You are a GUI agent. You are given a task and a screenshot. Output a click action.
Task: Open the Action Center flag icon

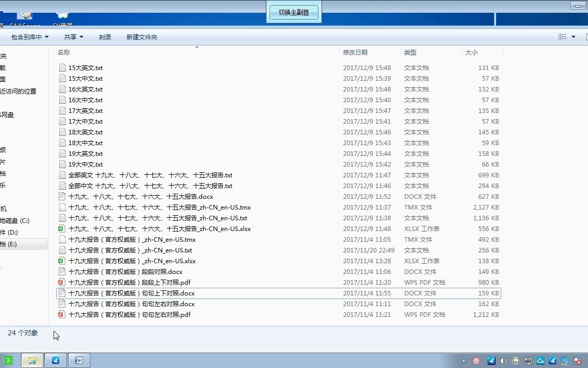(x=577, y=360)
